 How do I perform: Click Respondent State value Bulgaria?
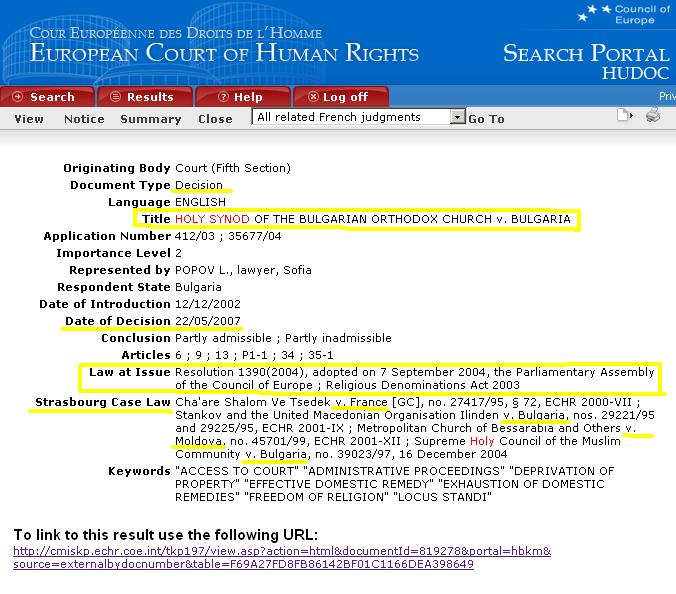coord(198,287)
